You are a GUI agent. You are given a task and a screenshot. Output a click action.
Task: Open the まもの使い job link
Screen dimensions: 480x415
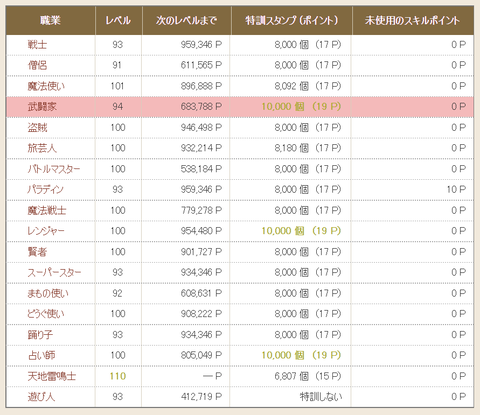tap(48, 293)
